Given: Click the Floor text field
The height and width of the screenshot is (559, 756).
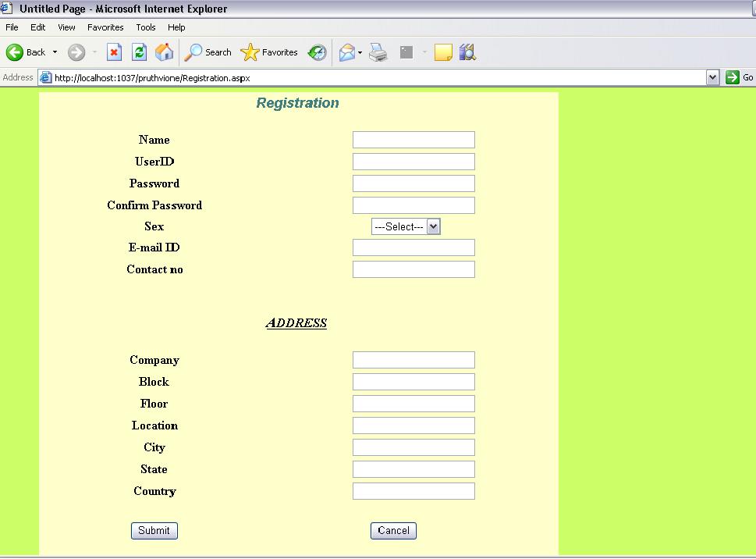Looking at the screenshot, I should tap(413, 404).
